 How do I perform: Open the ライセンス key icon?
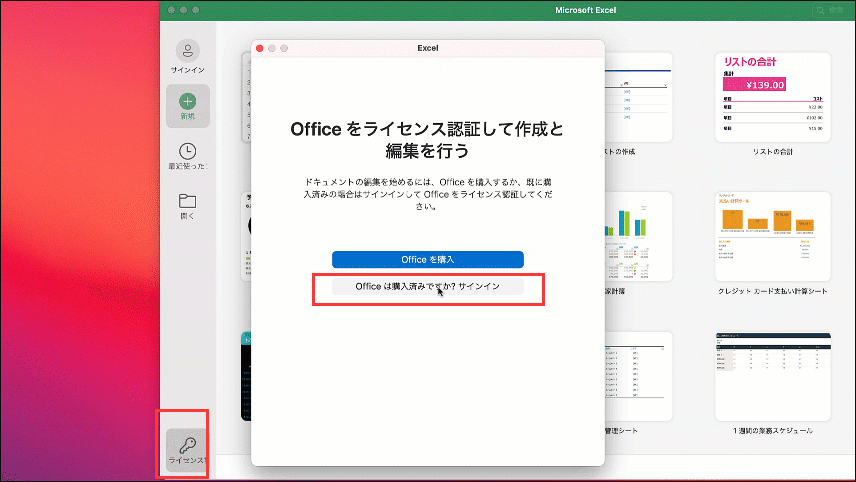point(187,445)
